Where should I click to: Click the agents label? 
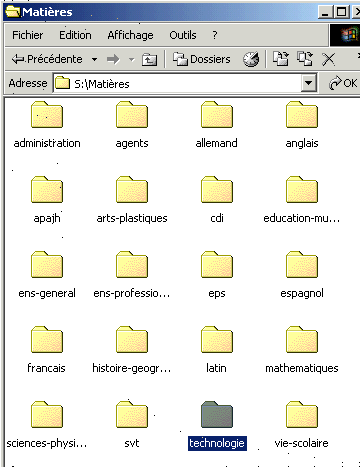click(132, 144)
